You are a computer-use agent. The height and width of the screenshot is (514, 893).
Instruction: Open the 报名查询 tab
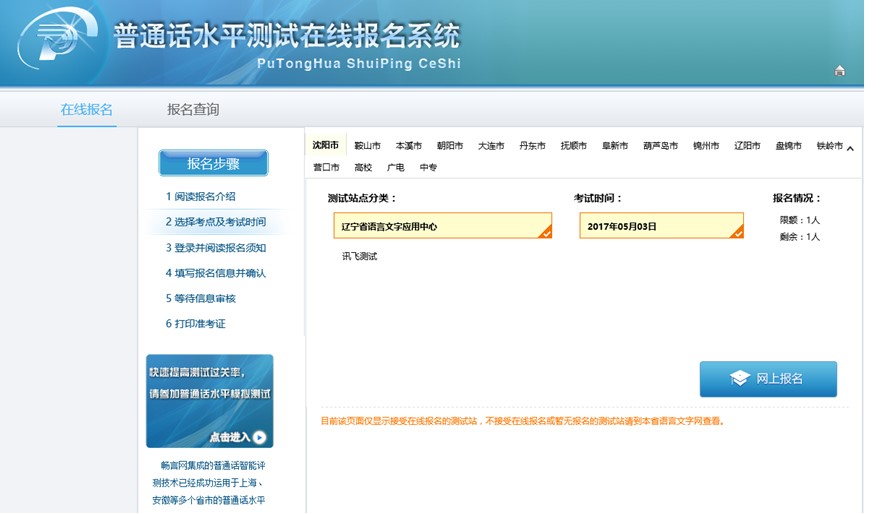pyautogui.click(x=193, y=109)
